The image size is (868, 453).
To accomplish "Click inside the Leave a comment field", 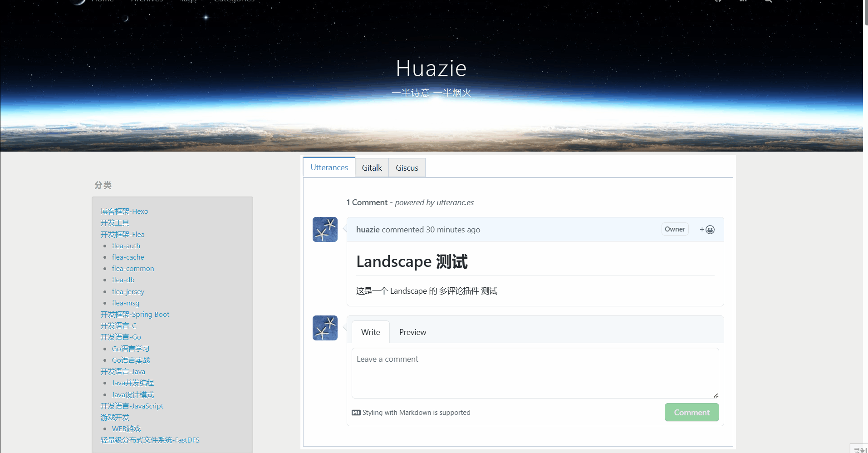I will 535,372.
